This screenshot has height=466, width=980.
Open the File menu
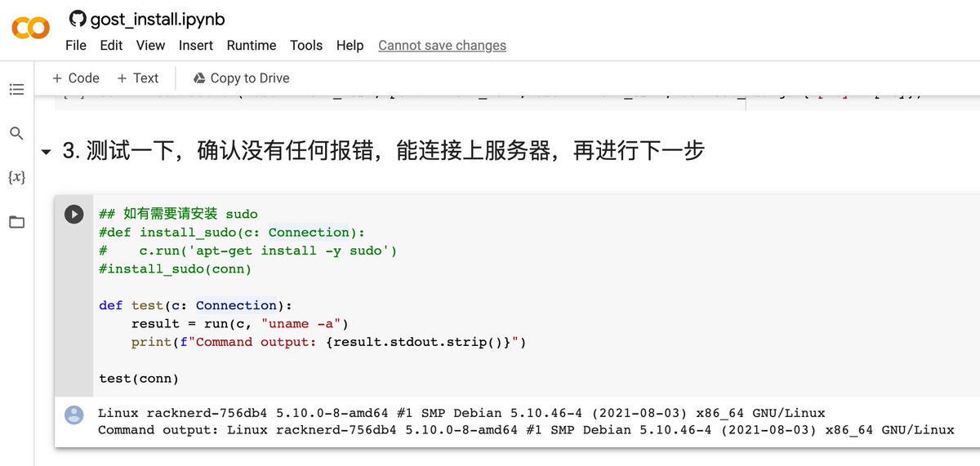(x=76, y=46)
